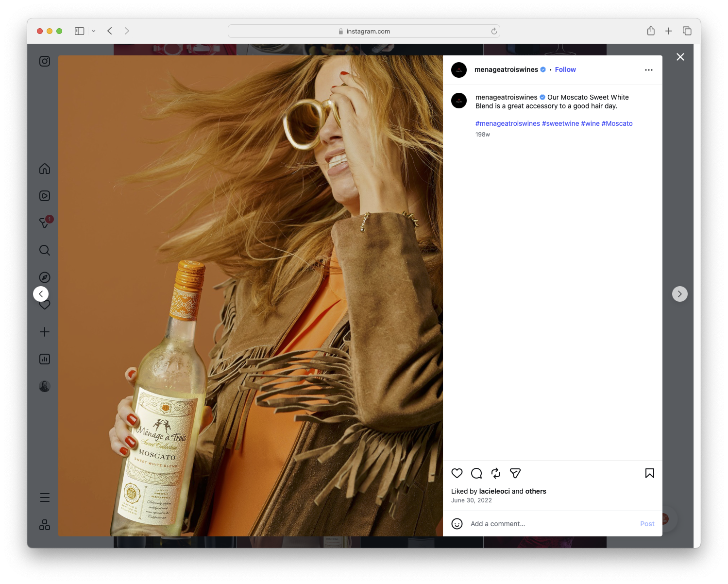Open Instagram logo in sidebar

(x=45, y=61)
